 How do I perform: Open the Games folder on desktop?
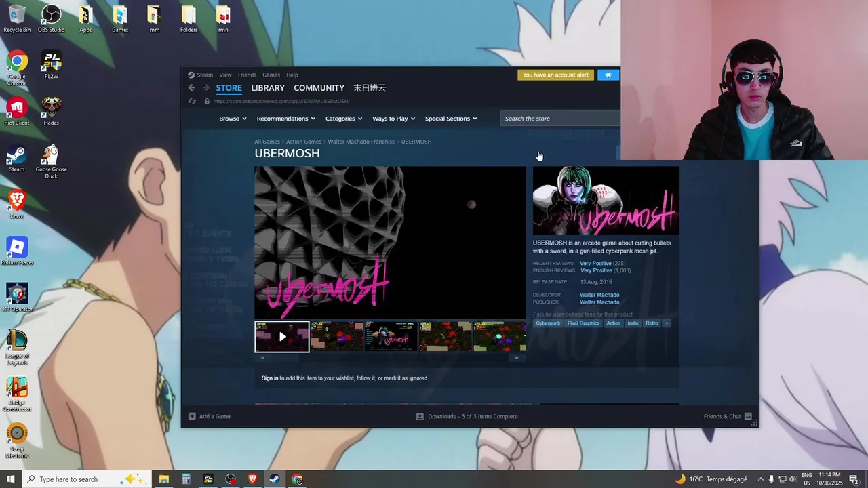click(120, 19)
